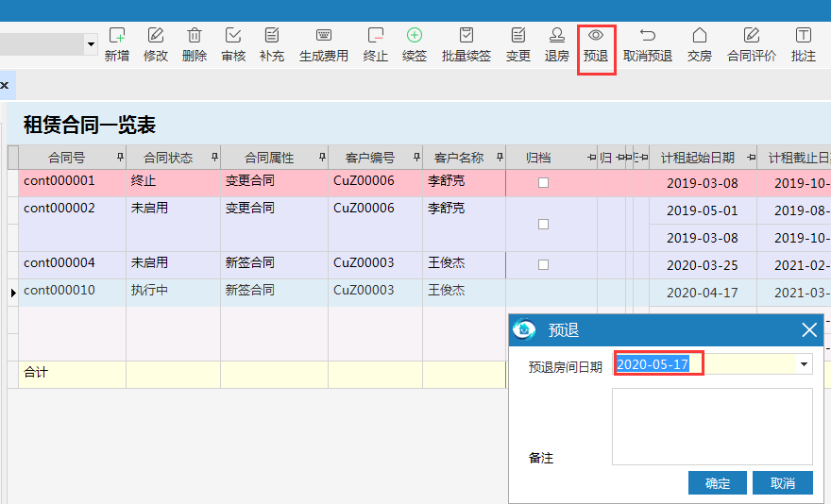Click pin icon on 计租起始日期 column header
This screenshot has width=831, height=504.
(751, 158)
